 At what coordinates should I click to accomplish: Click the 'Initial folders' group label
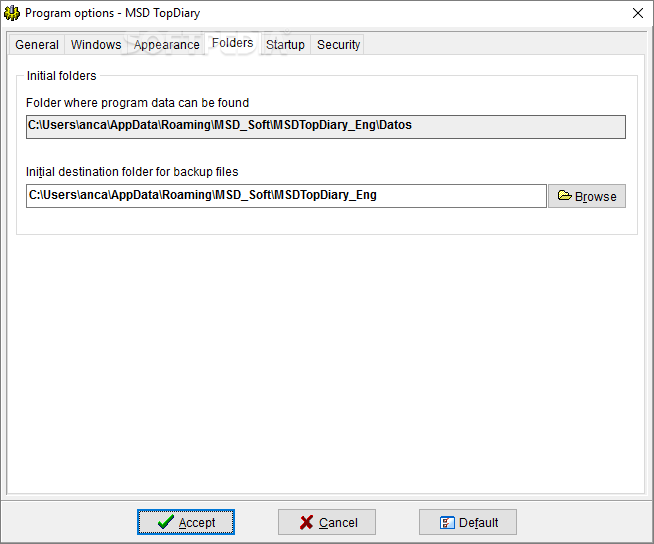coord(61,76)
